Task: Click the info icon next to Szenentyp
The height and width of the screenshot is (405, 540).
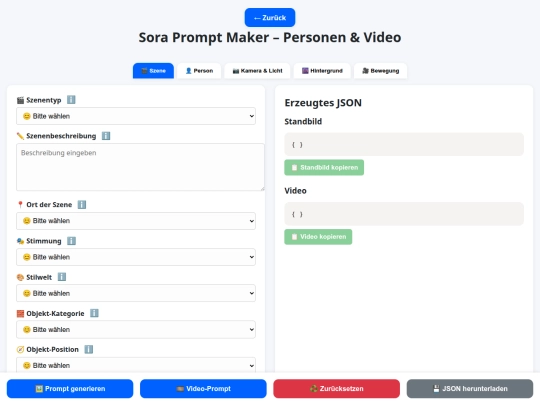Action: [x=71, y=100]
